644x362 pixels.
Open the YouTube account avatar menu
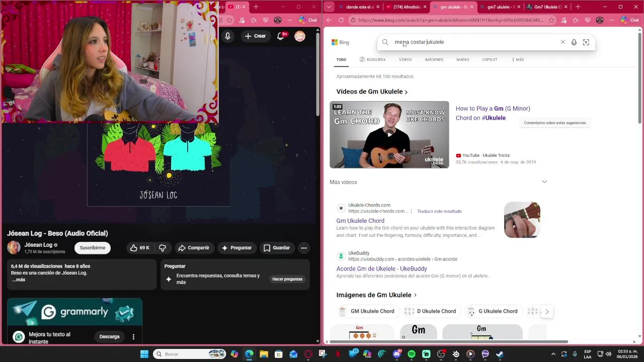tap(300, 36)
